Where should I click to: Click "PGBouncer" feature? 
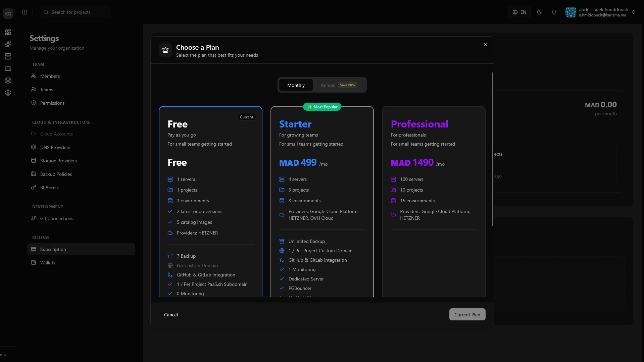tap(300, 288)
